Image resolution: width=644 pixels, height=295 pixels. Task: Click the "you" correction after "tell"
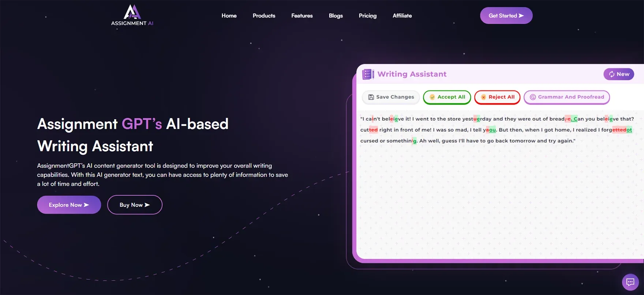point(490,130)
